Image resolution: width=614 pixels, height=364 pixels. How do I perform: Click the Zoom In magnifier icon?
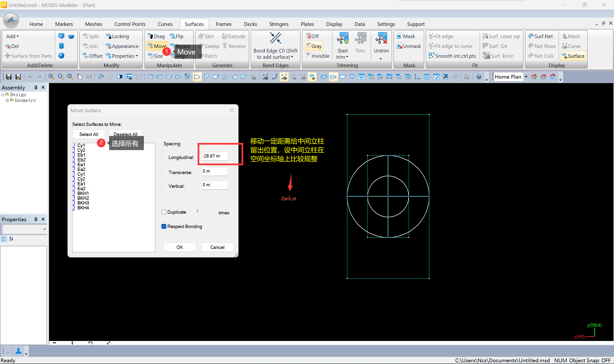coord(51,77)
